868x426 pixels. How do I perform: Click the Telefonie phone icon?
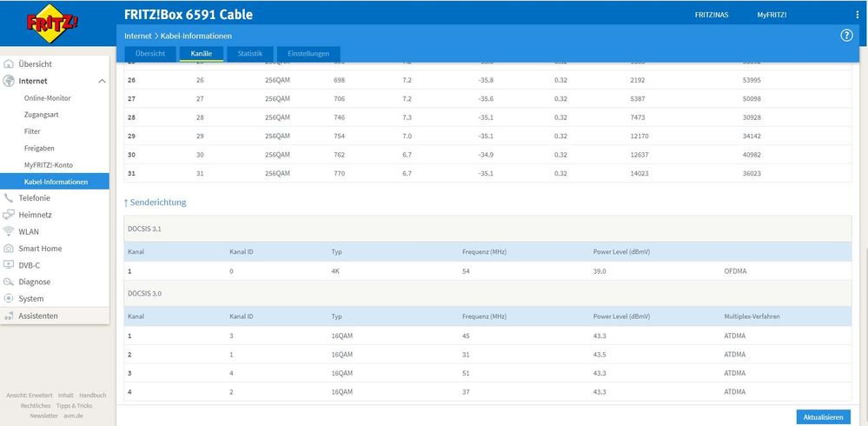point(10,198)
